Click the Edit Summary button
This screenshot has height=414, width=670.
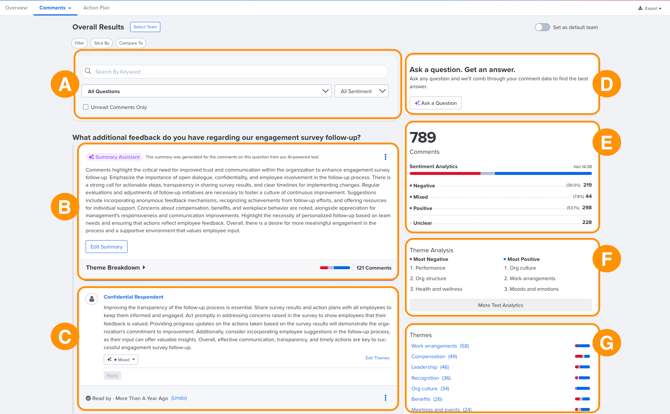pyautogui.click(x=106, y=246)
